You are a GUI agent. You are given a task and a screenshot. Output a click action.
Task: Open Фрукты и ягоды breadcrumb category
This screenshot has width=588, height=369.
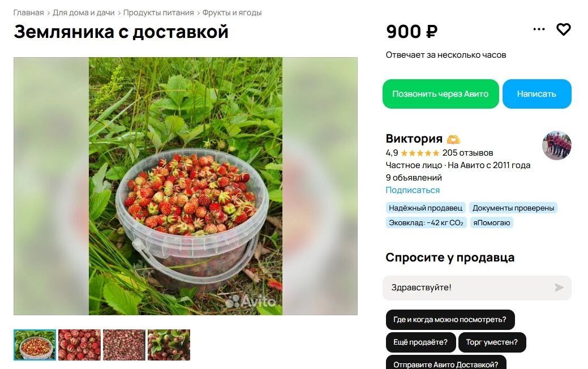pyautogui.click(x=232, y=13)
